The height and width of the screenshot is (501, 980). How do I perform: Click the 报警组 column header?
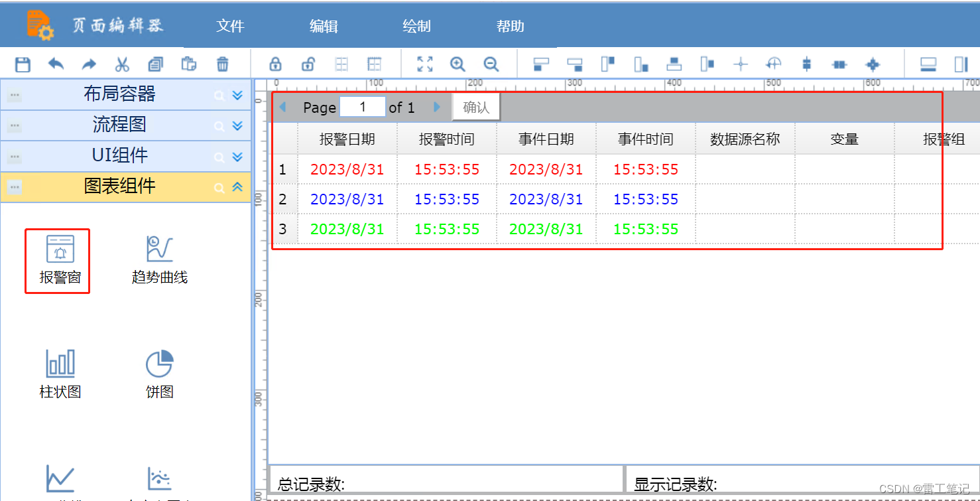click(x=937, y=139)
